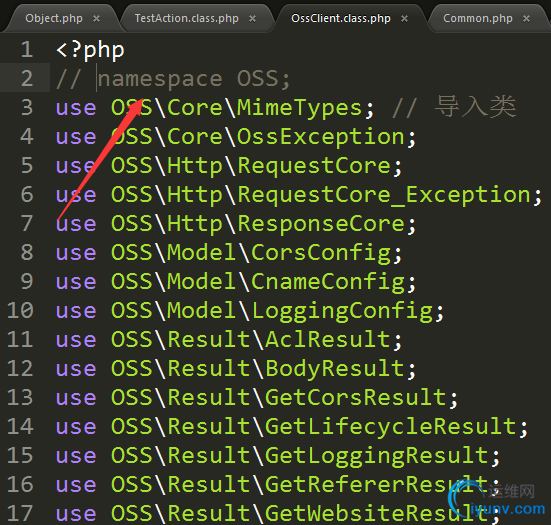Open the Common.php tab
551x525 pixels.
click(x=478, y=18)
